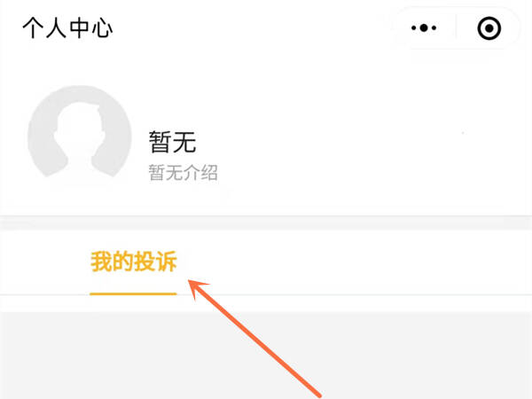
Task: Click the tiny gray dot on the profile card
Action: coord(463,133)
